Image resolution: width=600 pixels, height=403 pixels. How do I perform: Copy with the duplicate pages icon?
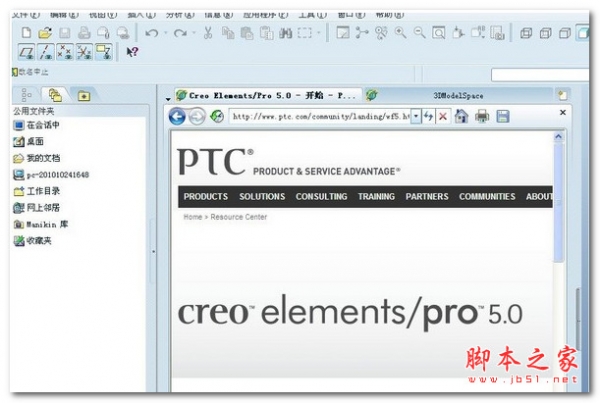click(x=228, y=33)
